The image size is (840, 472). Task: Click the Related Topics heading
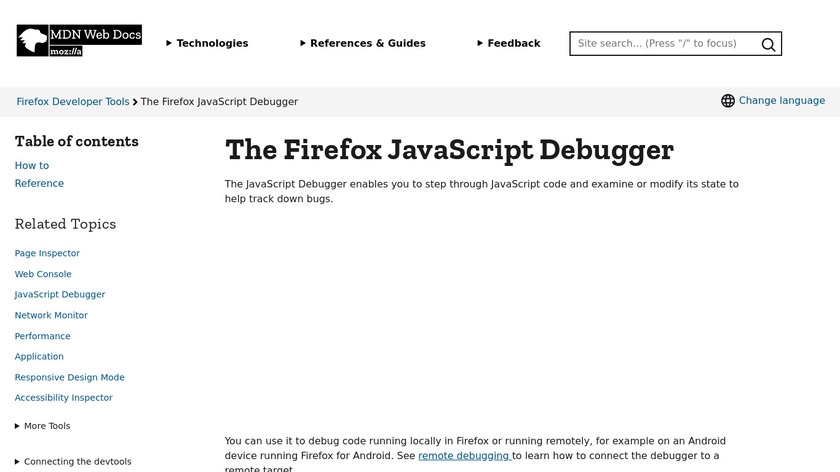pyautogui.click(x=65, y=224)
